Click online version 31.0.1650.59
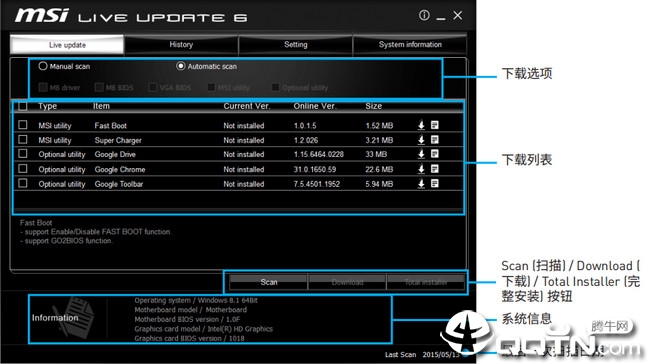The height and width of the screenshot is (364, 650). (x=315, y=169)
